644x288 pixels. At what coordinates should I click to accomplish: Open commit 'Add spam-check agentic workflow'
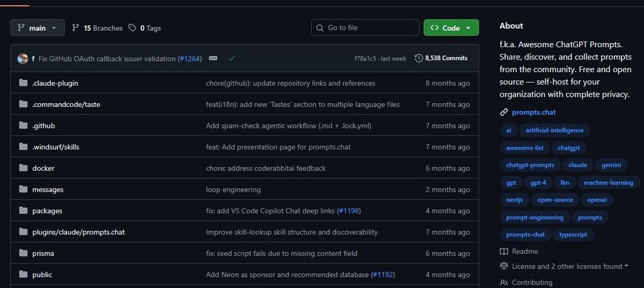[x=289, y=126]
